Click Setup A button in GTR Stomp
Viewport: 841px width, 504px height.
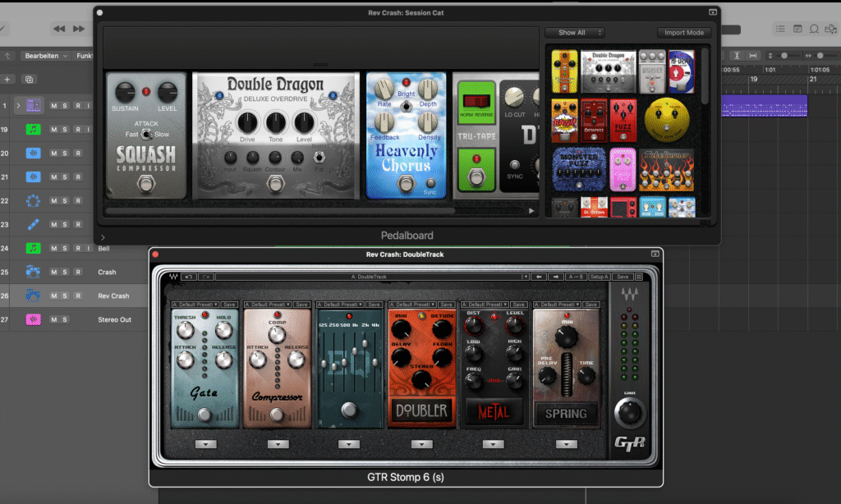tap(599, 277)
